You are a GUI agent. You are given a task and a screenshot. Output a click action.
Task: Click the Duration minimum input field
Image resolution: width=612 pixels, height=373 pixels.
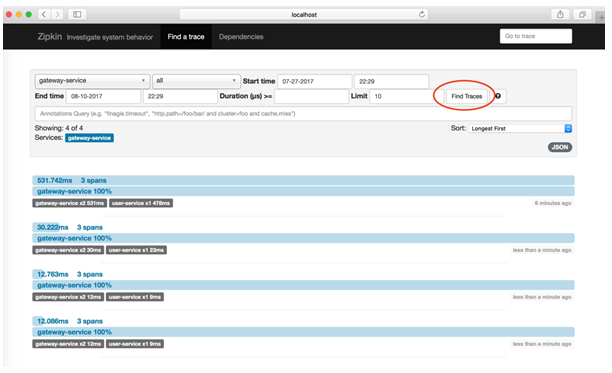pos(311,96)
